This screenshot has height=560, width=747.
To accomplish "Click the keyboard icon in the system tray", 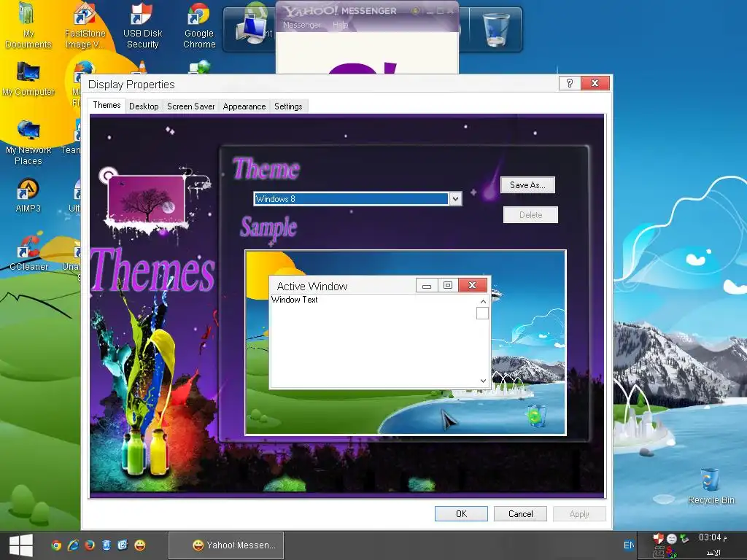I will [659, 553].
